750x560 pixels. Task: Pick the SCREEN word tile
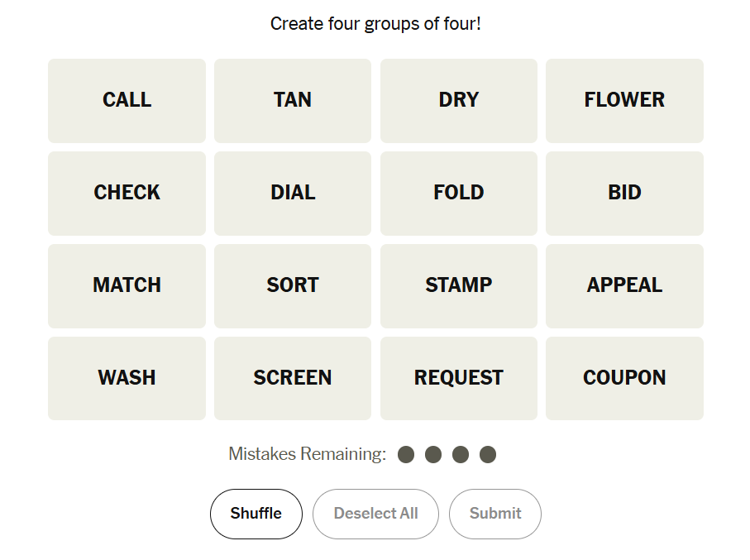293,378
